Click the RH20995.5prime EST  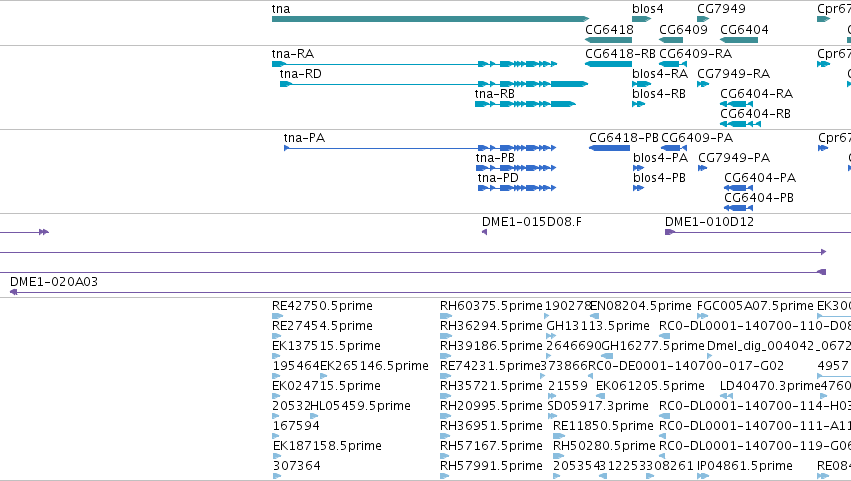click(x=446, y=416)
